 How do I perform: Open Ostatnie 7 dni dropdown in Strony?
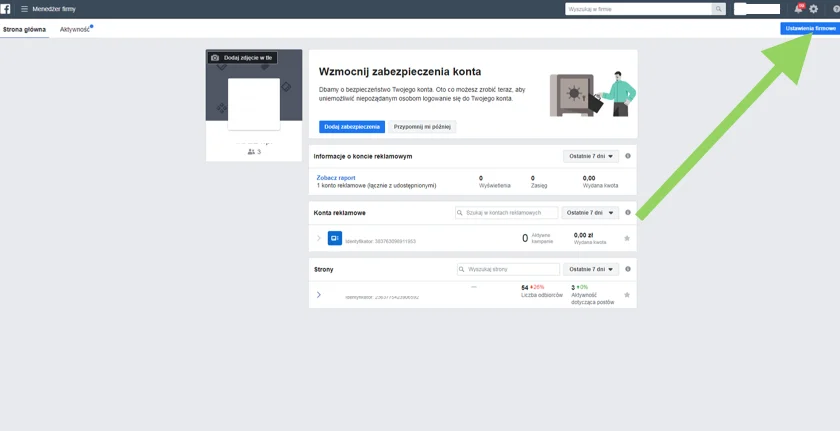[591, 269]
